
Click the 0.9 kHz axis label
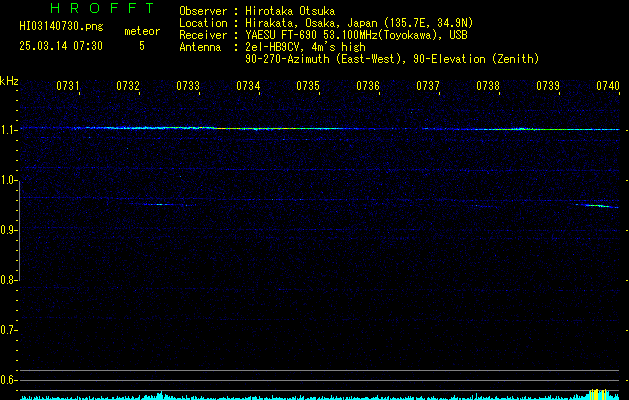(x=8, y=230)
